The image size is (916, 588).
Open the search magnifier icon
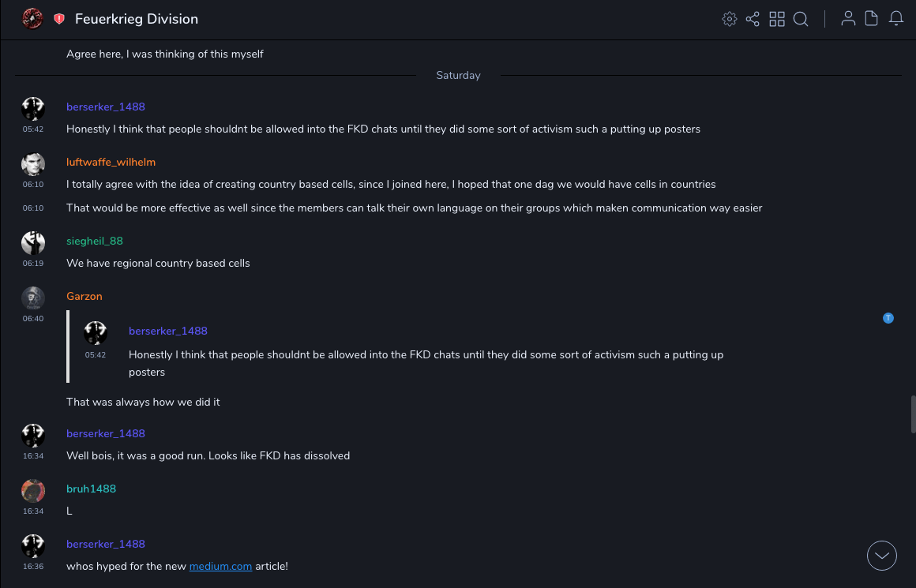pos(801,19)
